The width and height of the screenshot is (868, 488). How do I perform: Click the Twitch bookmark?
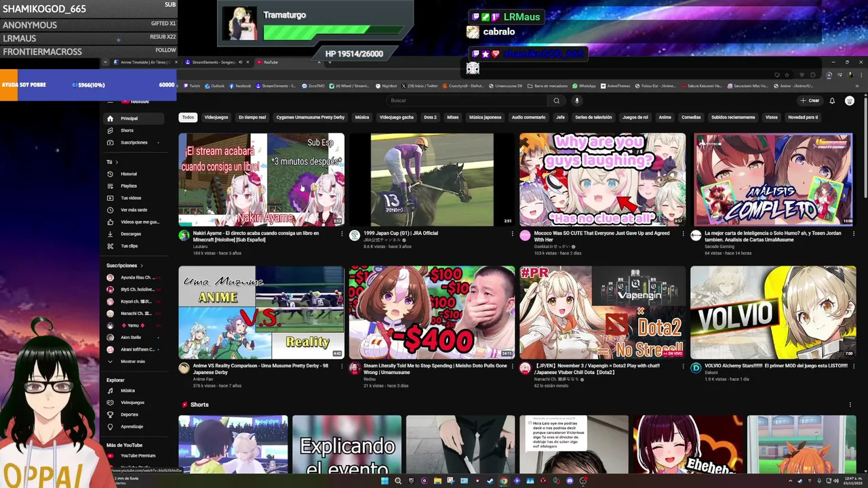pos(192,86)
